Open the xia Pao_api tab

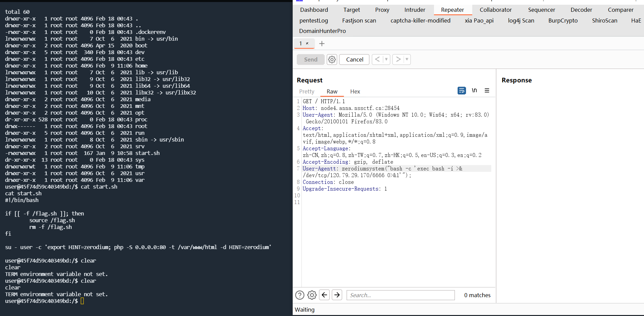coord(479,21)
